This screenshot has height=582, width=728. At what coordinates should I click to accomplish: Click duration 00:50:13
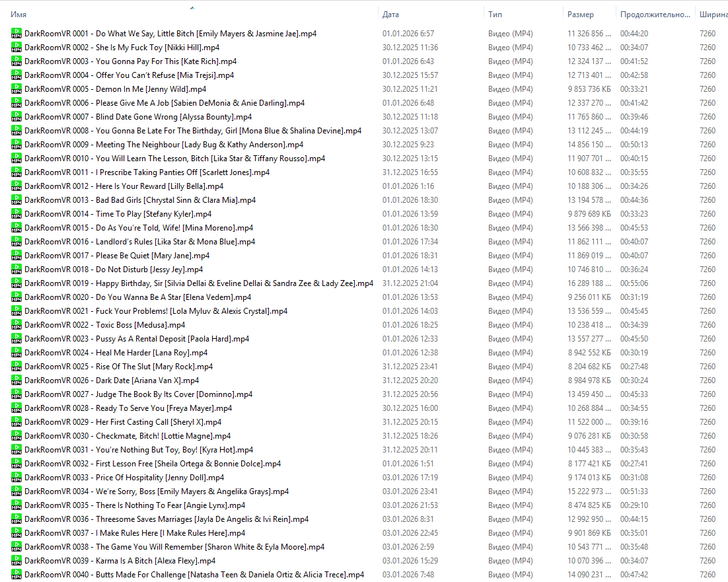click(634, 145)
